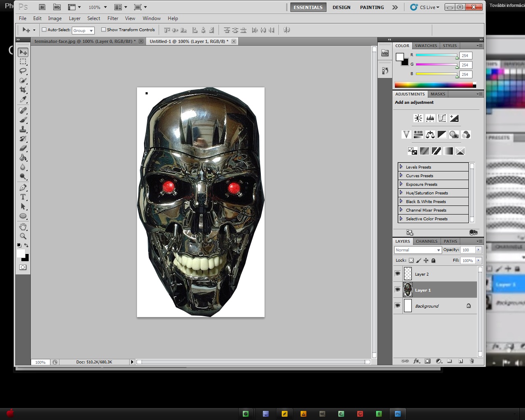Pick the Eyedropper tool
This screenshot has width=525, height=420.
[23, 100]
